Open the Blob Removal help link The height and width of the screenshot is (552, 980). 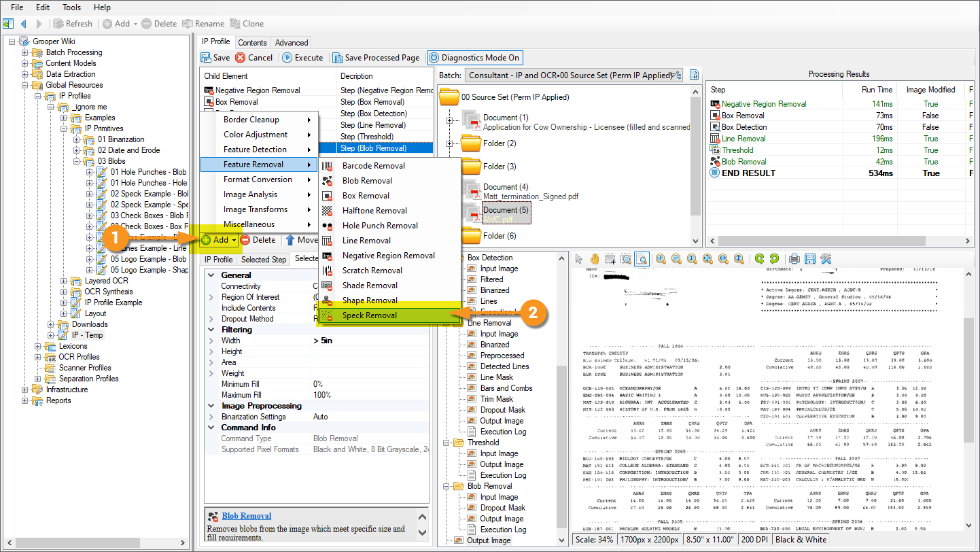point(246,516)
